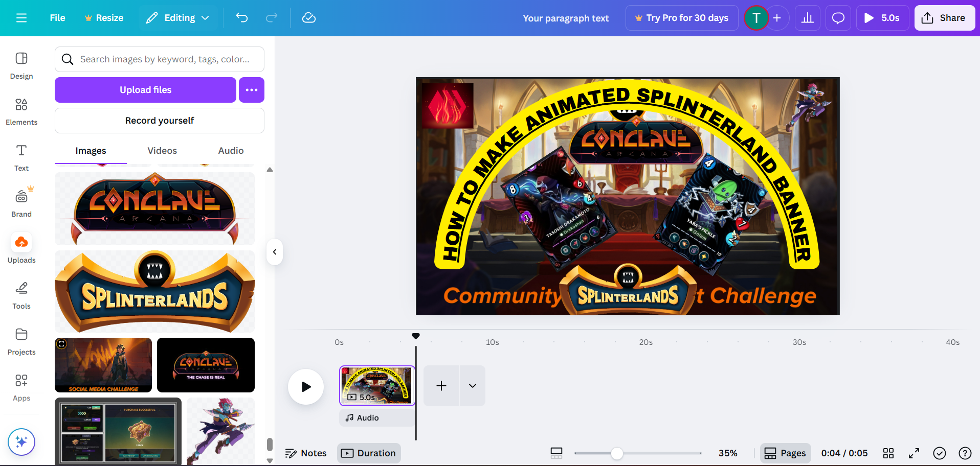
Task: Open the comments speech bubble
Action: [x=838, y=18]
